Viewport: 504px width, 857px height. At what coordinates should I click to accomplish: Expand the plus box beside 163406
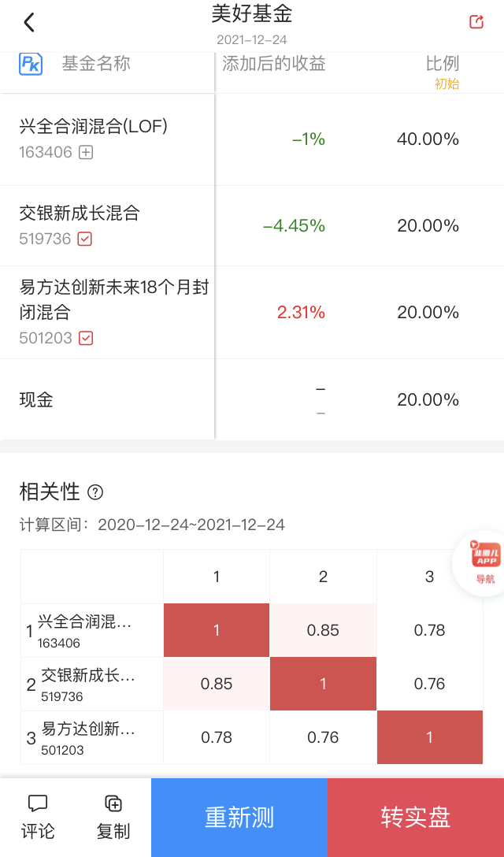coord(86,152)
